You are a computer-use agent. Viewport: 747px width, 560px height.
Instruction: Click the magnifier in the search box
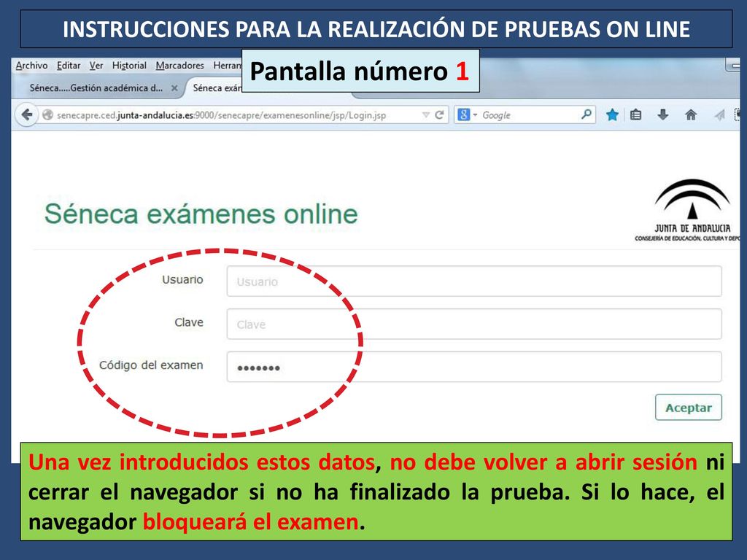(x=586, y=114)
